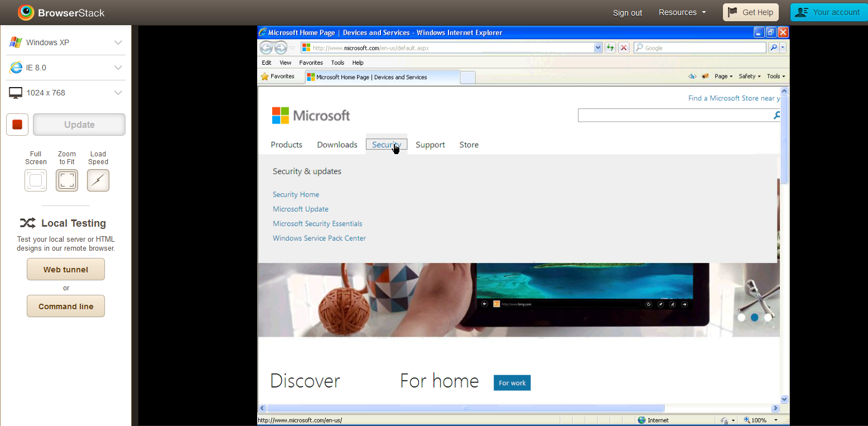This screenshot has width=868, height=426.
Task: Open the Security Home link
Action: tap(296, 194)
